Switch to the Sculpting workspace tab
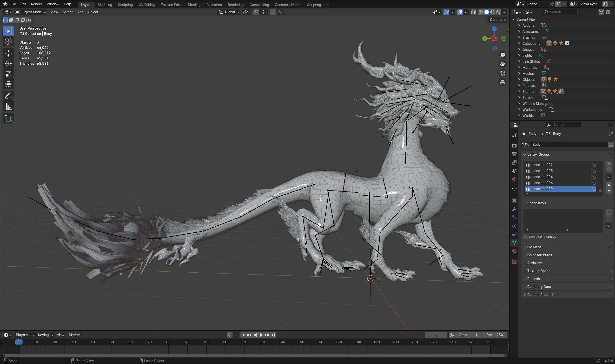The height and width of the screenshot is (364, 615). [125, 5]
